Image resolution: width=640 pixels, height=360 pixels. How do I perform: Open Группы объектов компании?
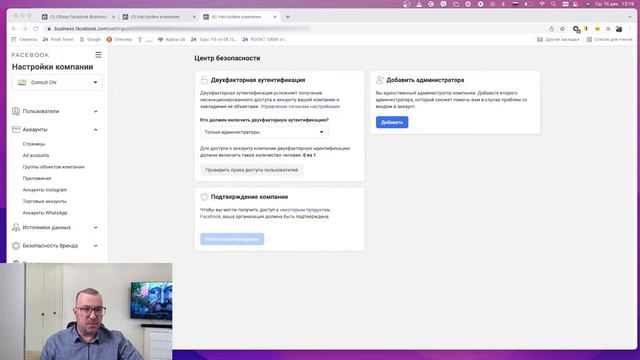(x=53, y=167)
